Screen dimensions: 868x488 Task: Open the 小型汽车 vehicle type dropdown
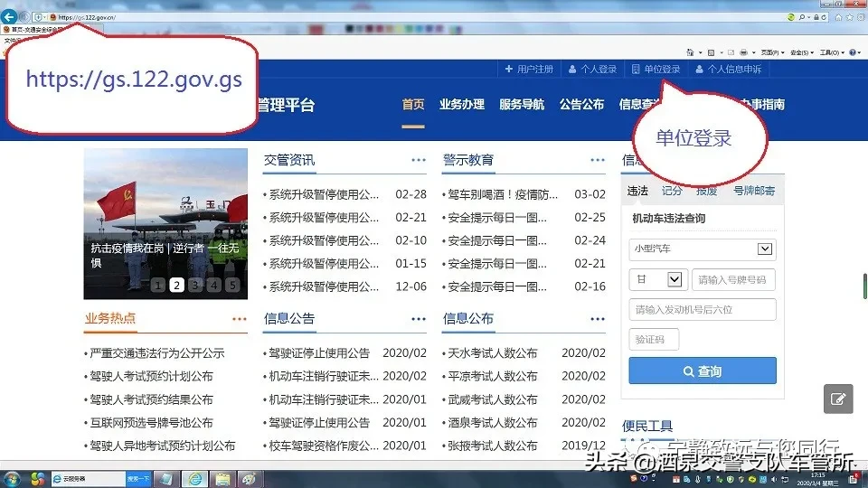(x=703, y=249)
